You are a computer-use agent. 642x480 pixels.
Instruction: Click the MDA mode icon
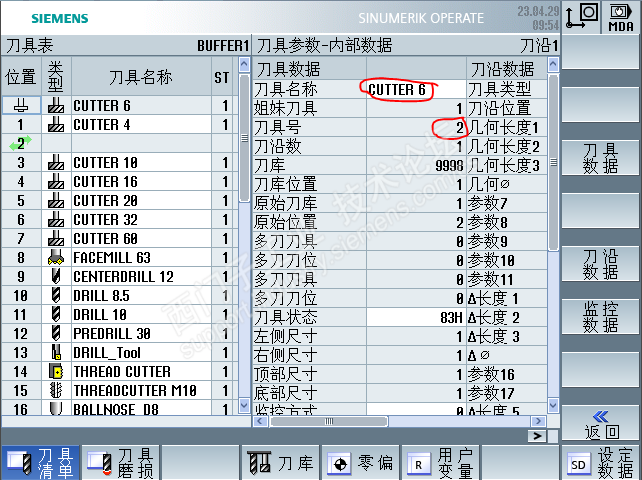coord(621,18)
